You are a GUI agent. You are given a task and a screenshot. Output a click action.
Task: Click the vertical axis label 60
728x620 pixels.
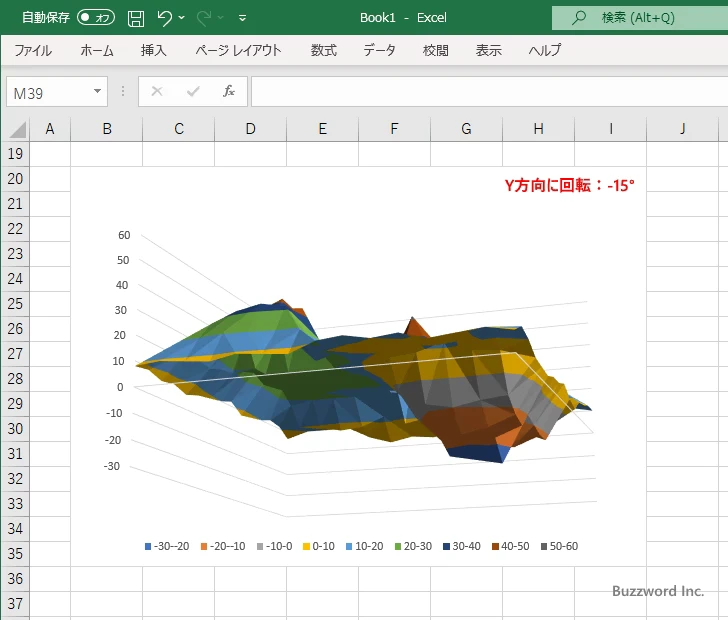pyautogui.click(x=124, y=235)
